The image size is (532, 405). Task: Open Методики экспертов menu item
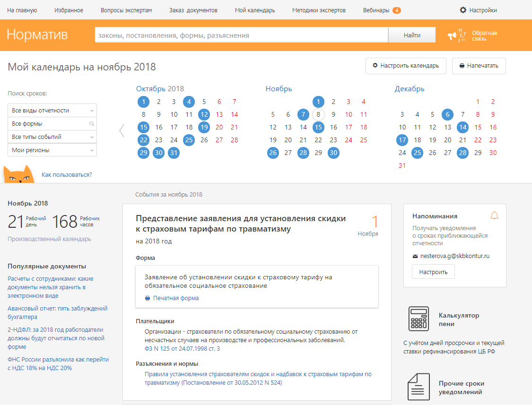319,10
